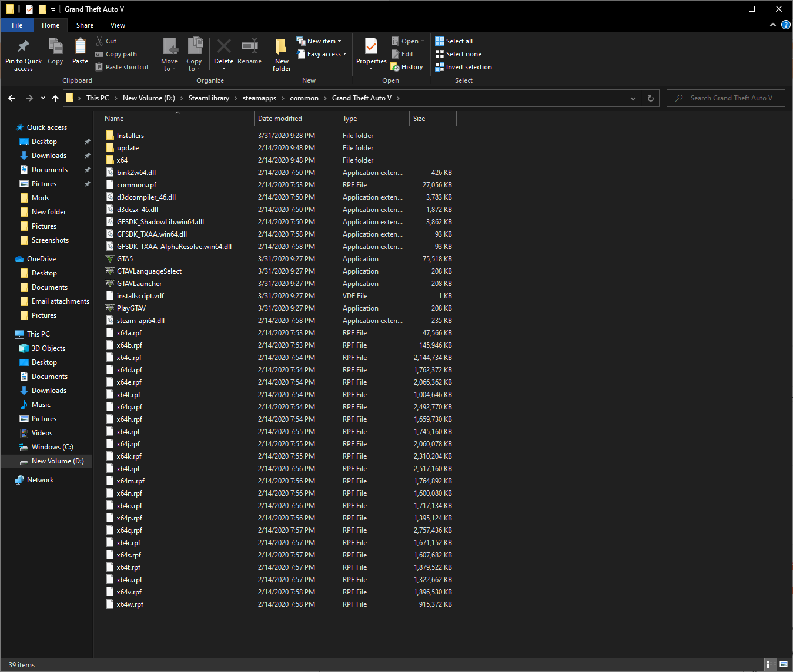Select the PlayGTAV application

[131, 308]
